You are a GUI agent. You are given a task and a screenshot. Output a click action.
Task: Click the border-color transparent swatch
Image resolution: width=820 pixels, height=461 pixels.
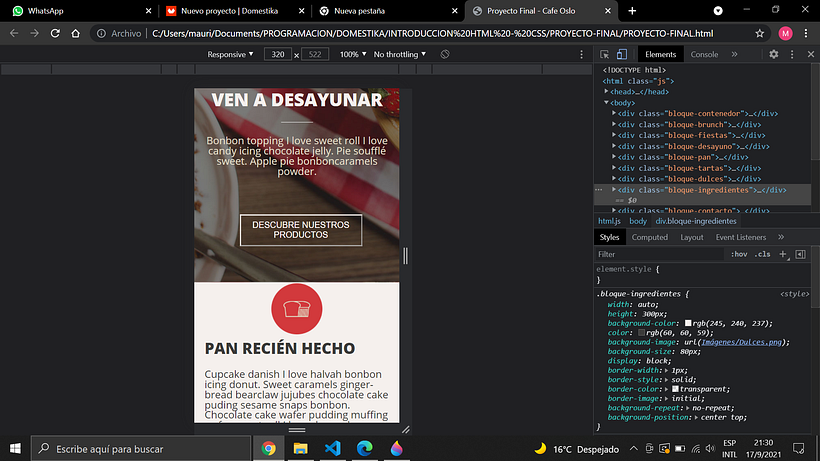click(x=675, y=389)
